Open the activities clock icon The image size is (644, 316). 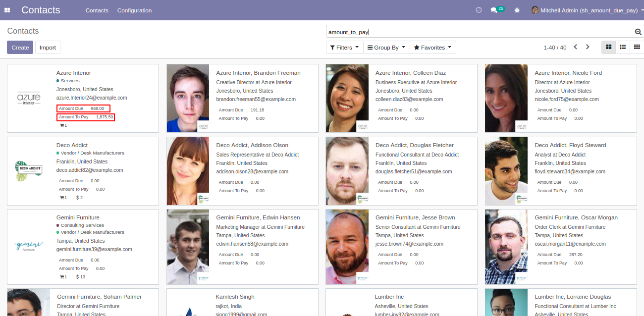tap(479, 10)
